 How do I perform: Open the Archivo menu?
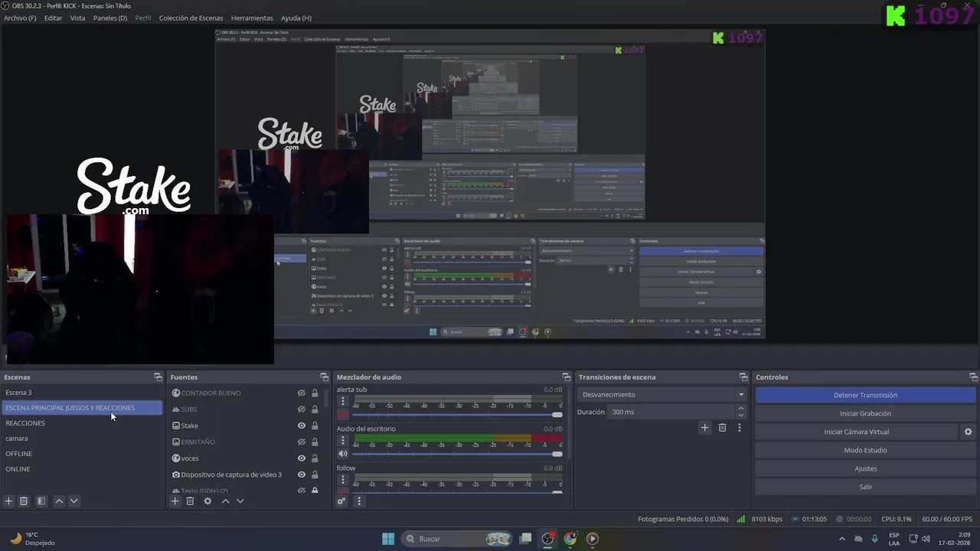[x=20, y=18]
